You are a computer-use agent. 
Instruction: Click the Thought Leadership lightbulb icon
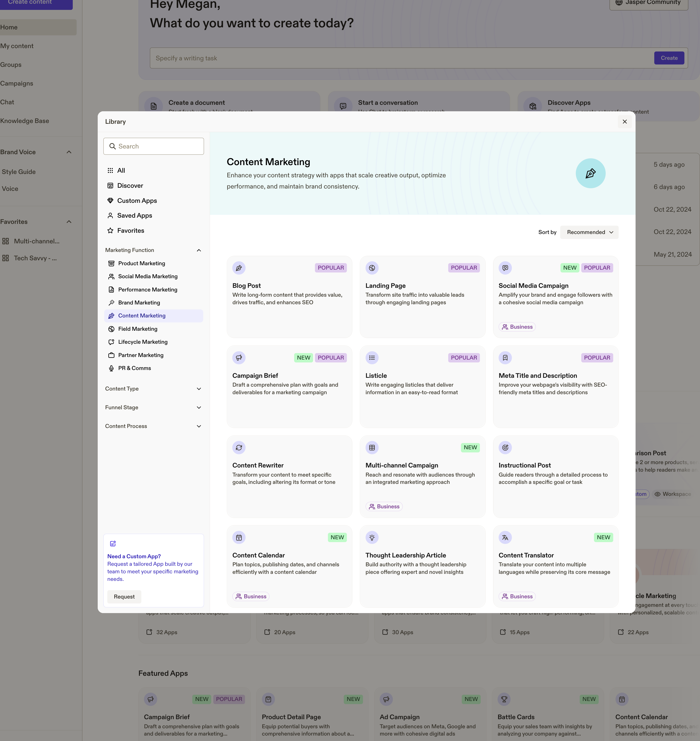tap(372, 538)
